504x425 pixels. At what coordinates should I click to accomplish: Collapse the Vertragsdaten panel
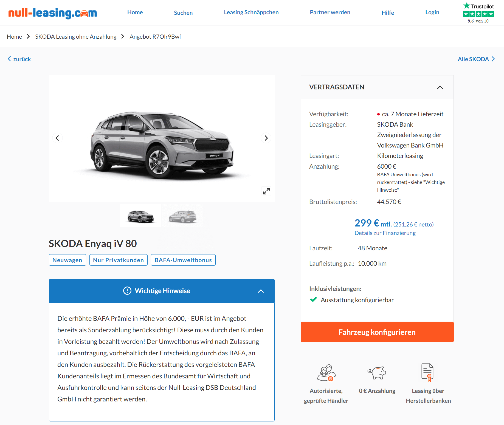440,87
